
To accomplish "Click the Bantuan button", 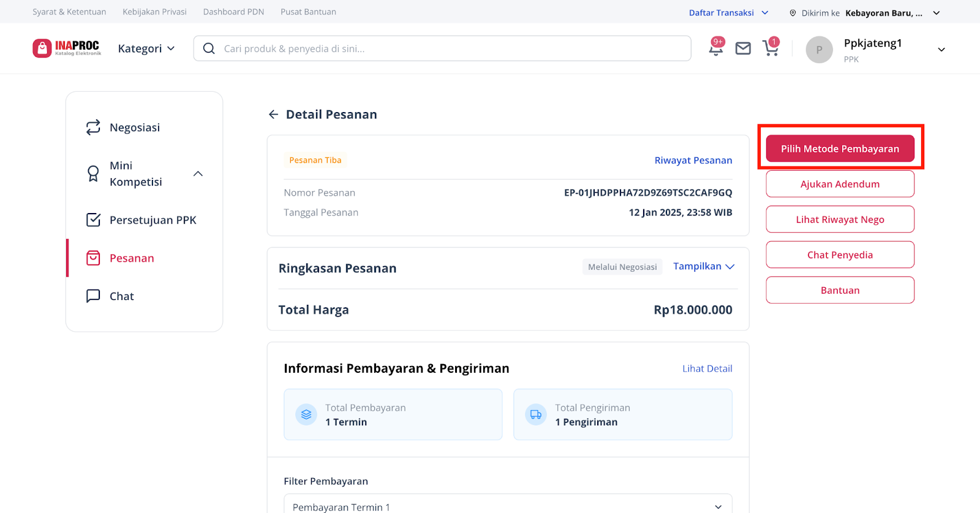I will (x=840, y=290).
